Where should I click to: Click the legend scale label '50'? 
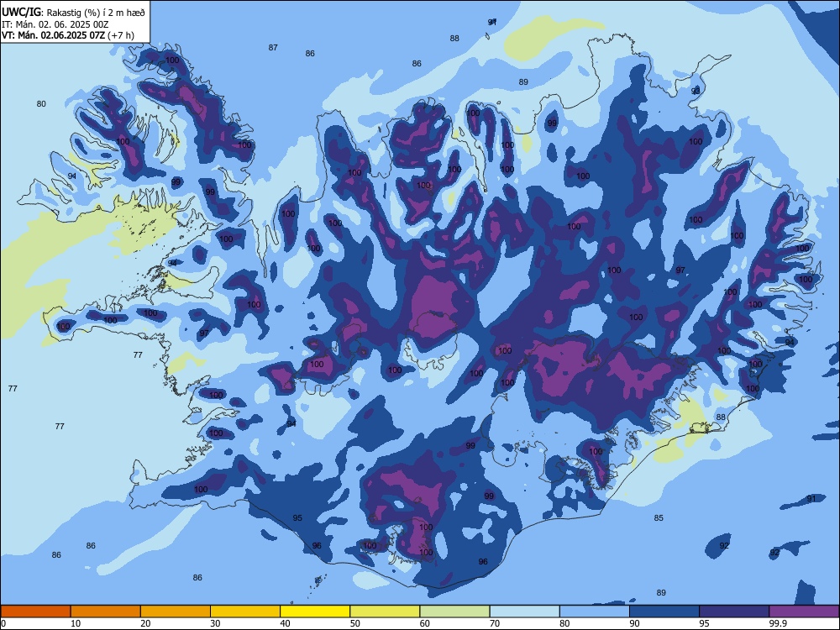click(x=355, y=623)
